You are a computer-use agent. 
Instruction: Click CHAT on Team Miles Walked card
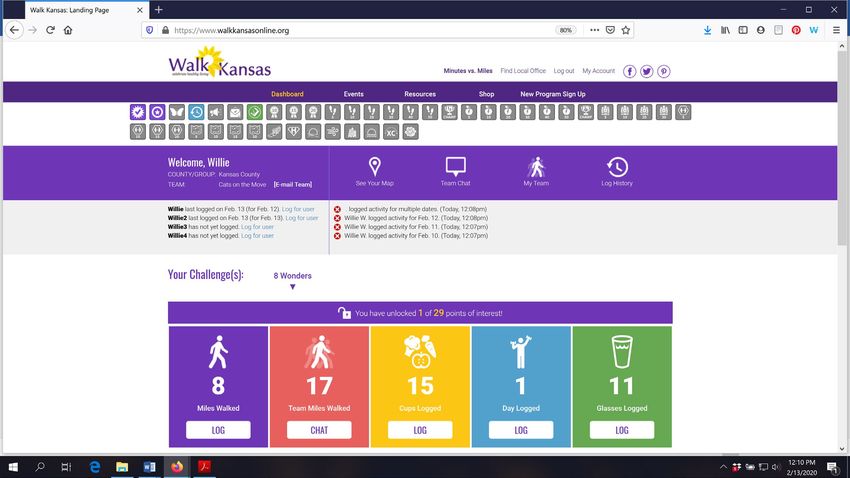[319, 430]
